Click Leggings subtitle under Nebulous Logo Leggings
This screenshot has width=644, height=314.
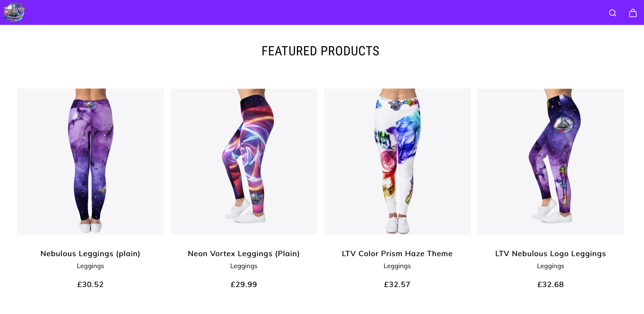[550, 266]
